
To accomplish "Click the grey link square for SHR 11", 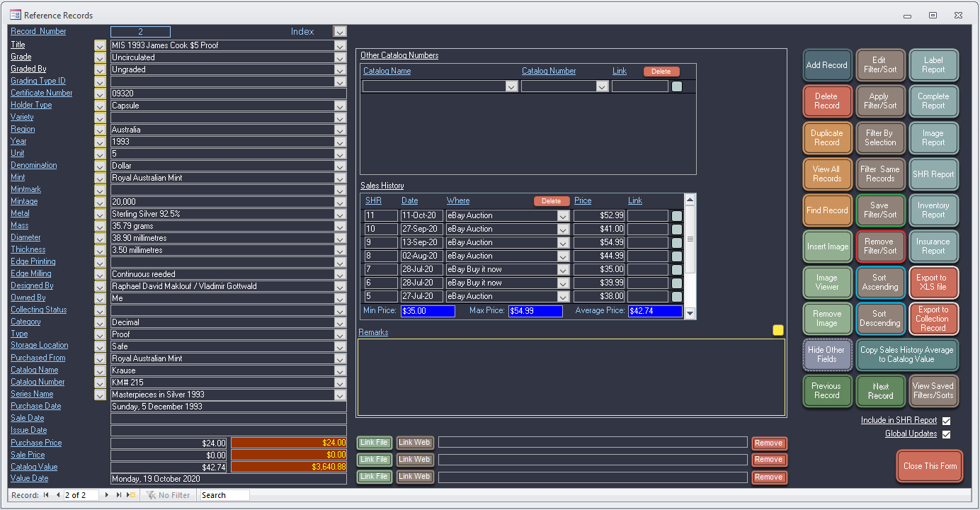I will click(677, 215).
